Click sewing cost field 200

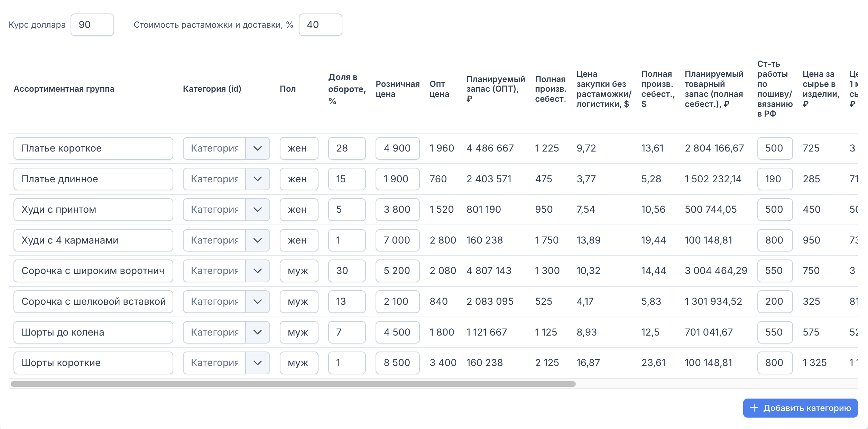(775, 302)
